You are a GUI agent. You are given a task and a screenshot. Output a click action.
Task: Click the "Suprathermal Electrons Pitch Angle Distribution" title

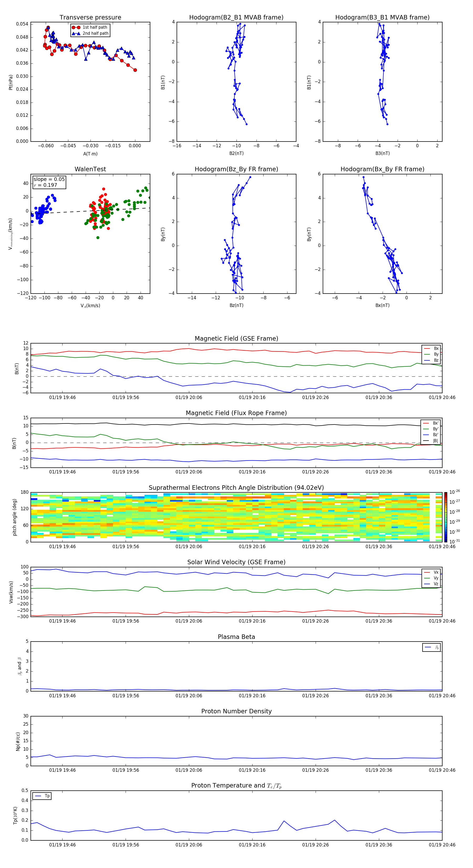click(x=236, y=488)
